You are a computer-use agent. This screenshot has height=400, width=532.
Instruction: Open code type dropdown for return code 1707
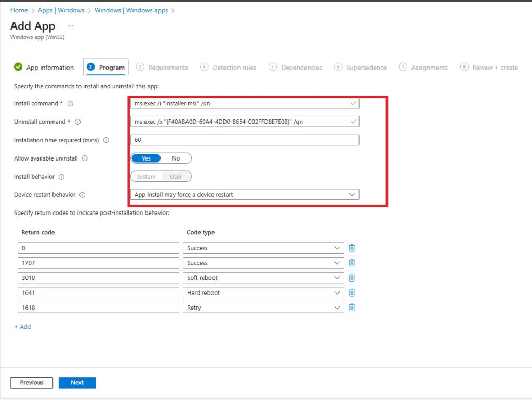point(263,263)
